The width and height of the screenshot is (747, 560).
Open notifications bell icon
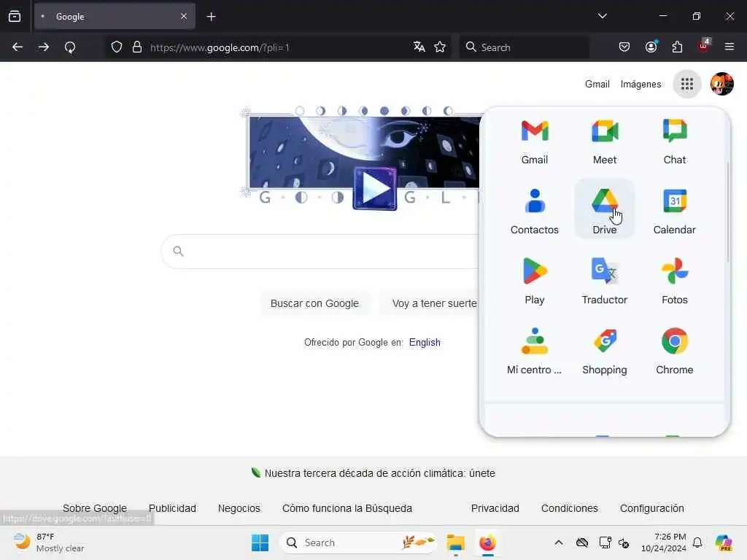point(697,542)
